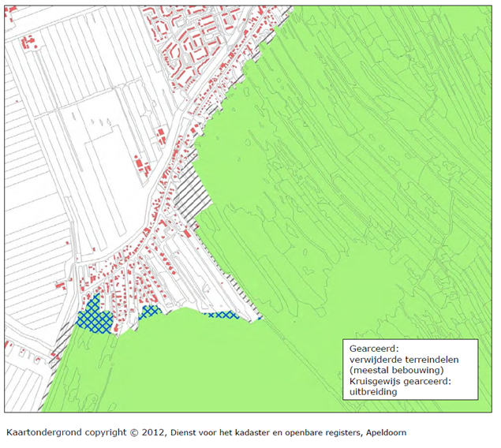
Task: Click red buildings in top-left map corner
Action: 30,43
